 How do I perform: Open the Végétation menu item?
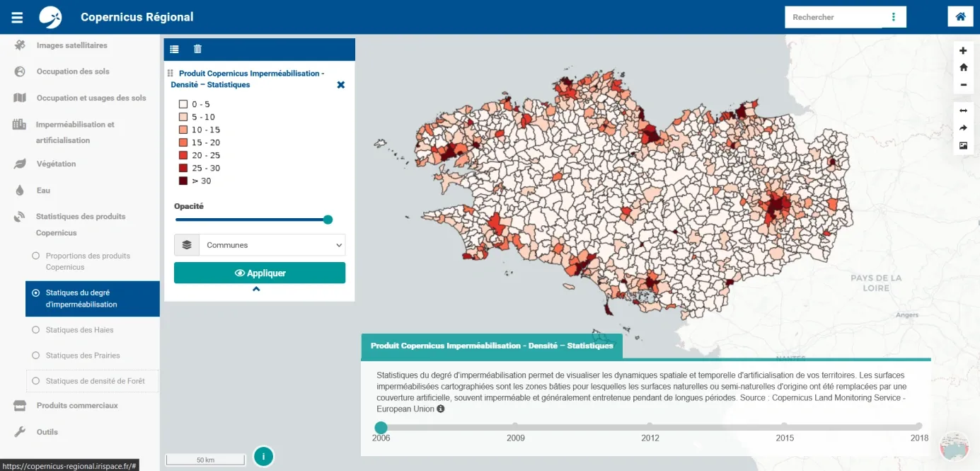pos(56,164)
